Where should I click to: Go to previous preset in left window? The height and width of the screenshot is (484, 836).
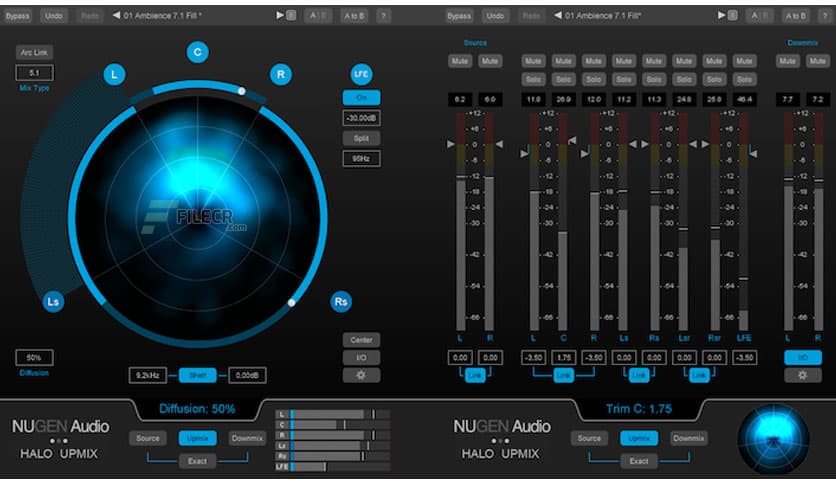(116, 15)
